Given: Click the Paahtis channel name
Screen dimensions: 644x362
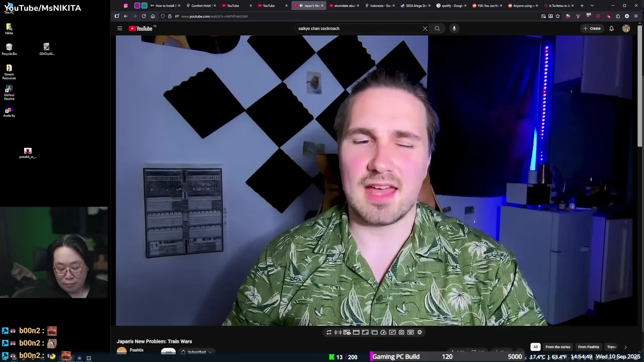Looking at the screenshot, I should 136,350.
